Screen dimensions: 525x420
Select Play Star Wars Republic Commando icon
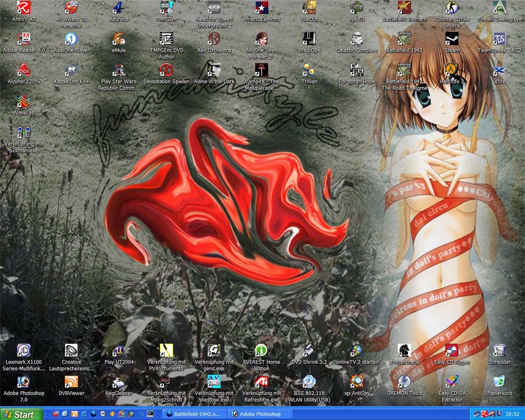pos(119,70)
